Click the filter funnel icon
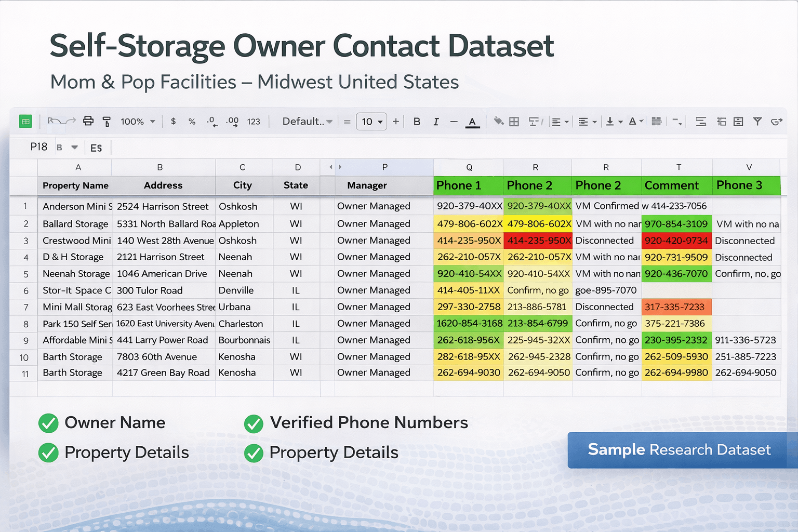The image size is (798, 532). click(757, 122)
